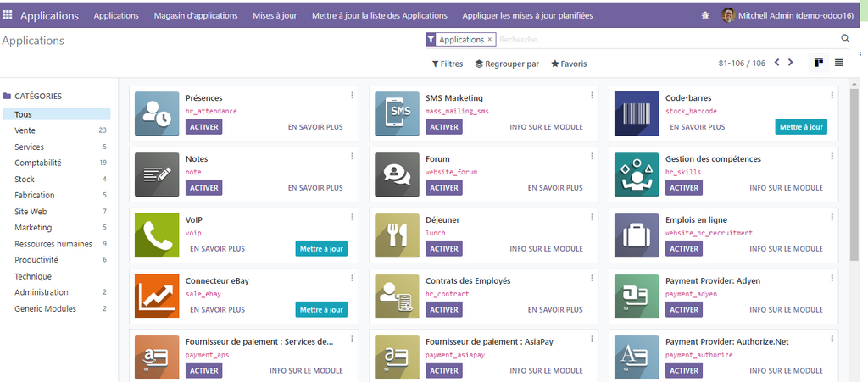Select the Ressources humaines category
Image resolution: width=868 pixels, height=382 pixels.
(x=57, y=244)
